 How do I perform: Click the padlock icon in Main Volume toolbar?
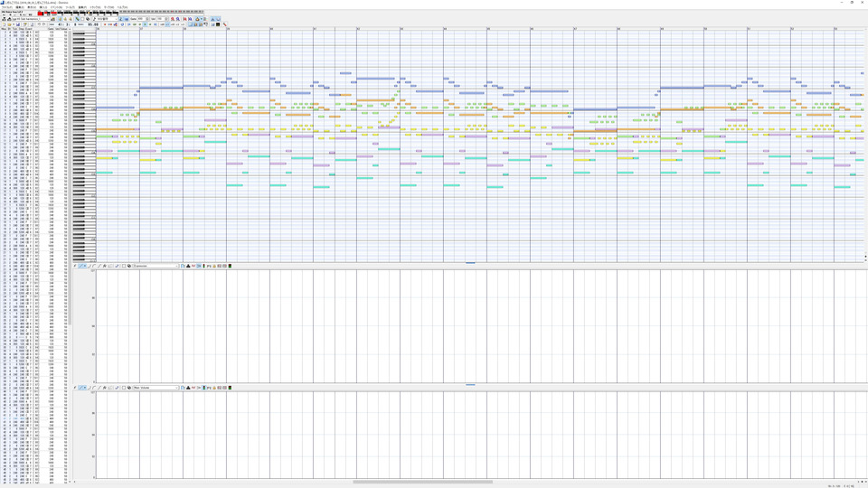point(214,388)
